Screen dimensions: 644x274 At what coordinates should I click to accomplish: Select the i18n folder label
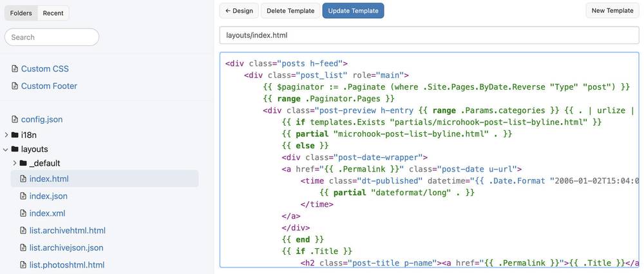click(29, 135)
